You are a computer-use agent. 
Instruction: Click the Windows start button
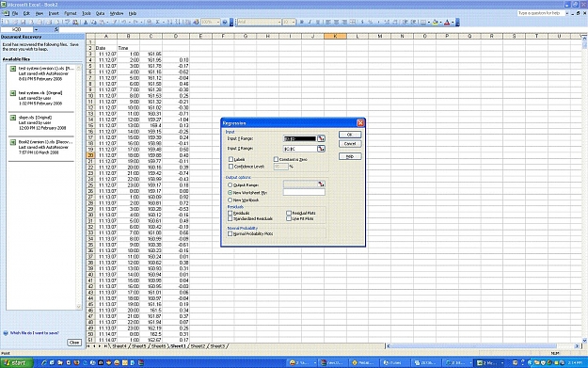click(17, 362)
